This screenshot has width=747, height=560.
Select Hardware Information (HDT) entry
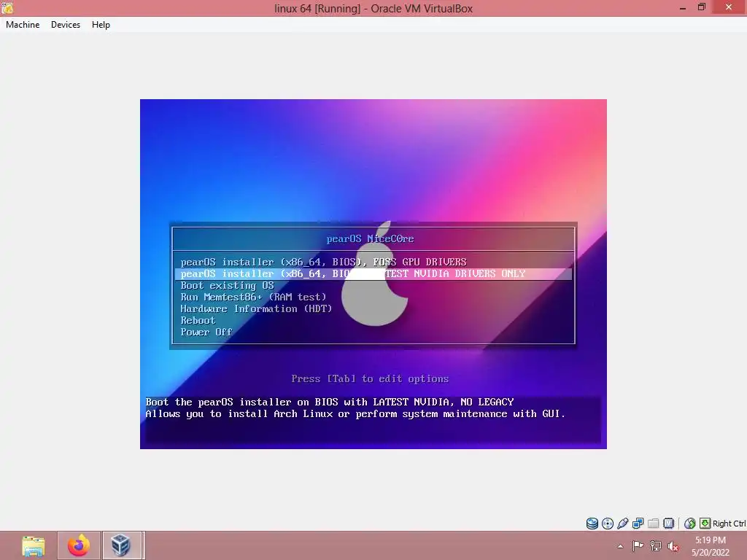pos(373,308)
